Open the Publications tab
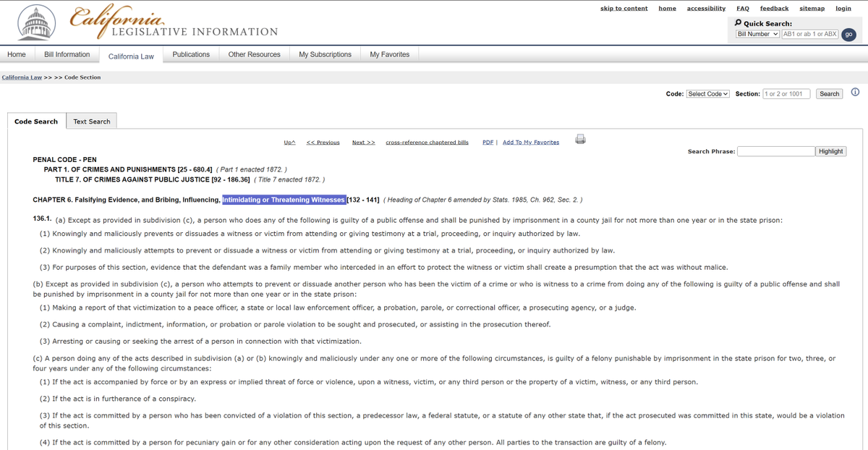 191,54
